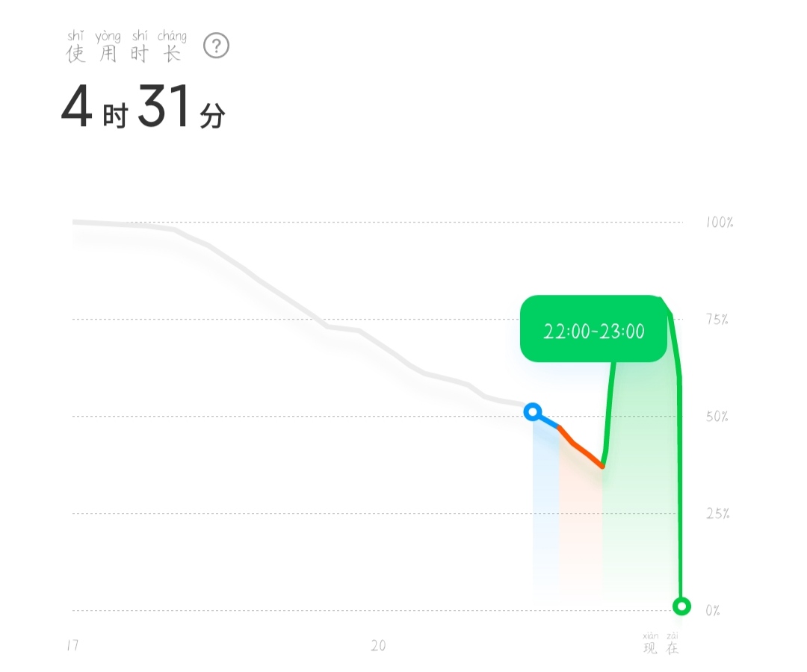The width and height of the screenshot is (807, 672).
Task: Tap the 17 hour label on the time axis
Action: [73, 645]
